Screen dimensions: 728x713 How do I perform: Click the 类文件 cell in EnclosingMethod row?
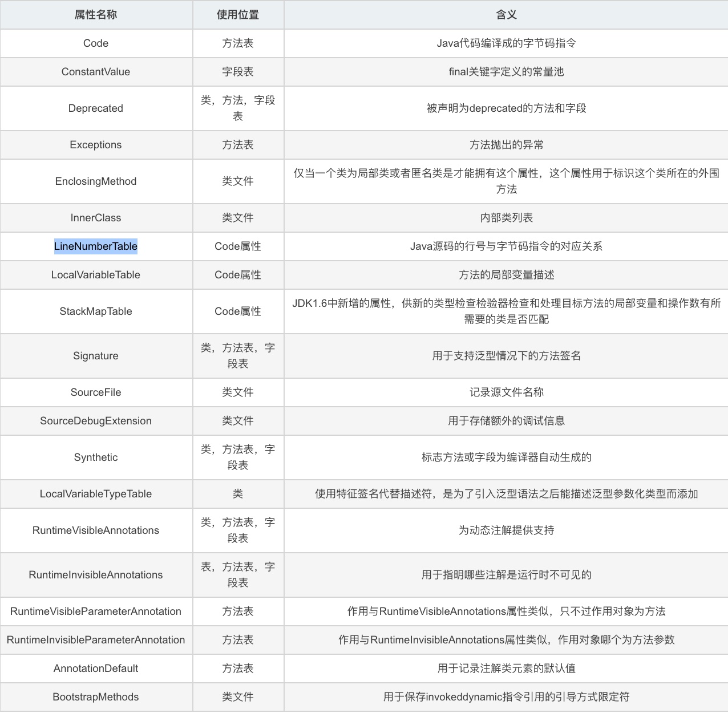(x=238, y=181)
